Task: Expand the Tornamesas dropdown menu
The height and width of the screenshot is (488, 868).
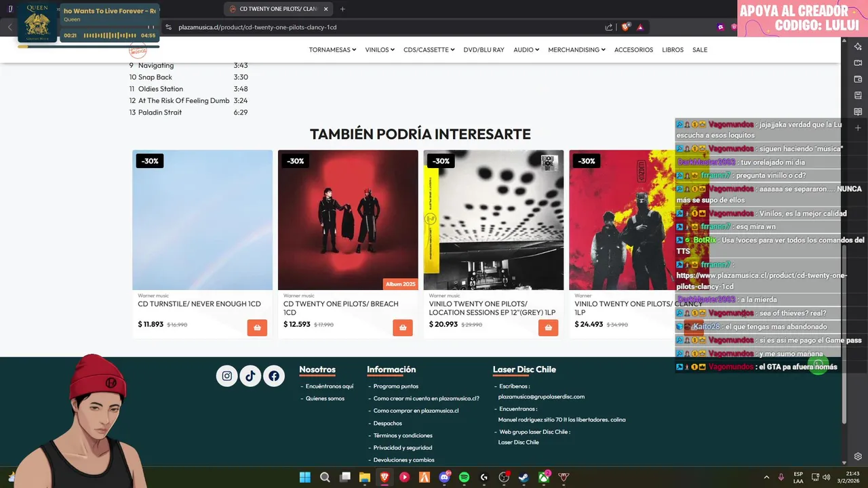Action: [x=332, y=49]
